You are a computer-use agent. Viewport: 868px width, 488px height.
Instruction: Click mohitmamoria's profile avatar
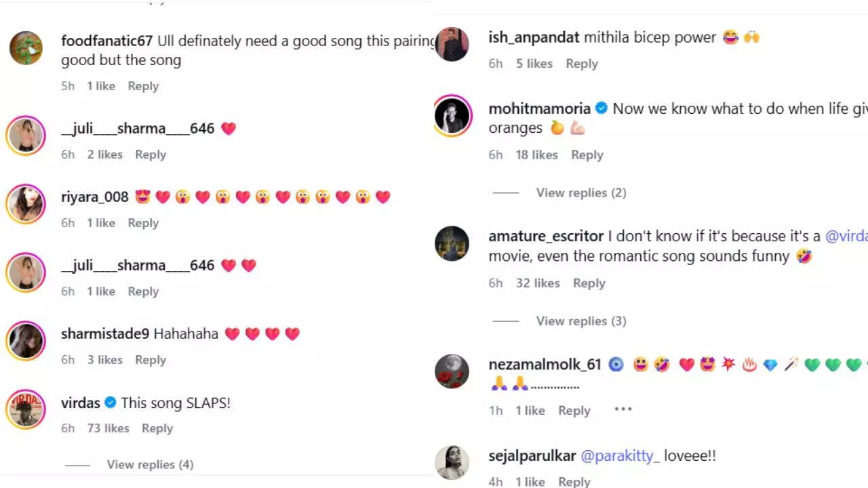(452, 115)
